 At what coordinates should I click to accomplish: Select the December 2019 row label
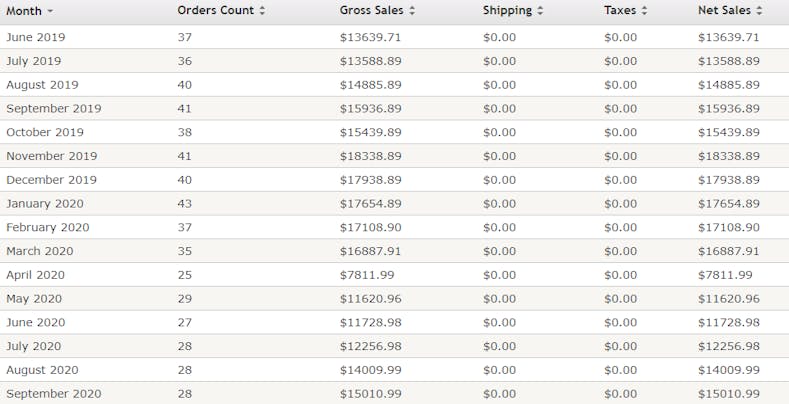point(51,180)
